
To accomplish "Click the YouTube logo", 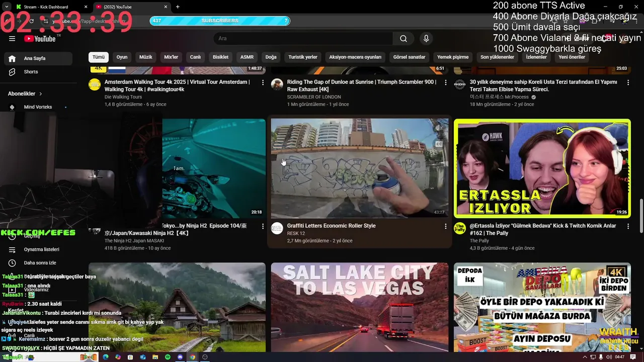I will pyautogui.click(x=40, y=39).
